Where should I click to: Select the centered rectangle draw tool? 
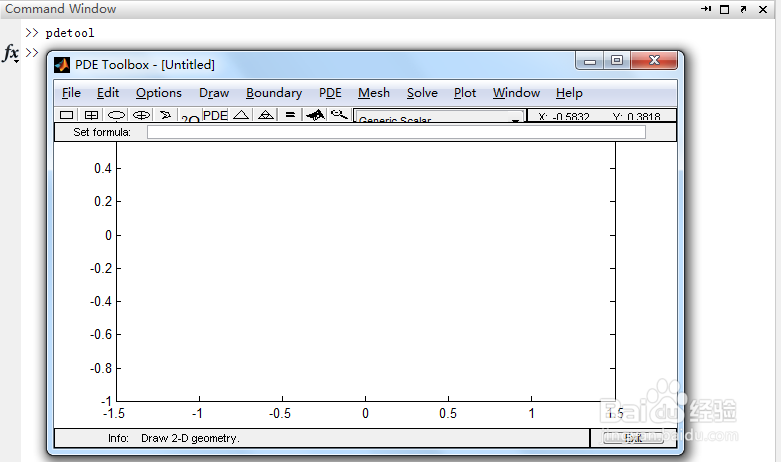(x=91, y=115)
